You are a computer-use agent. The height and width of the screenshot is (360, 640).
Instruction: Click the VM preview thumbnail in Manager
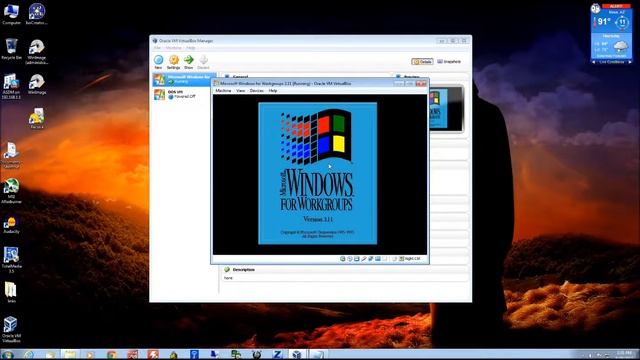pos(447,109)
